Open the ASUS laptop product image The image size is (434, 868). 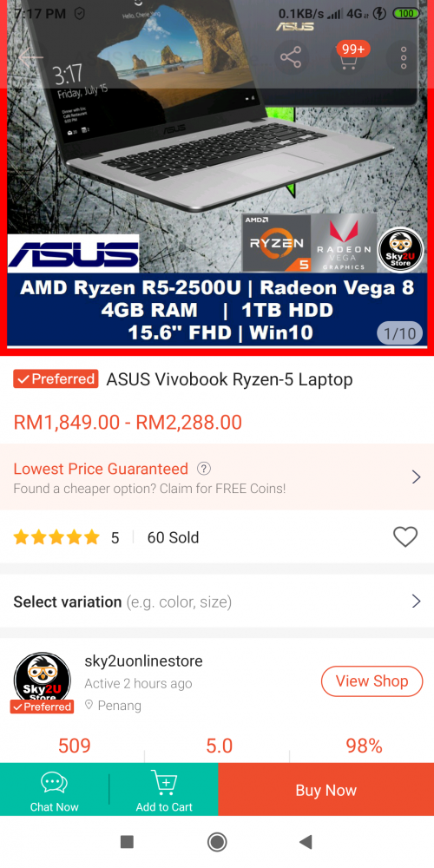[217, 177]
